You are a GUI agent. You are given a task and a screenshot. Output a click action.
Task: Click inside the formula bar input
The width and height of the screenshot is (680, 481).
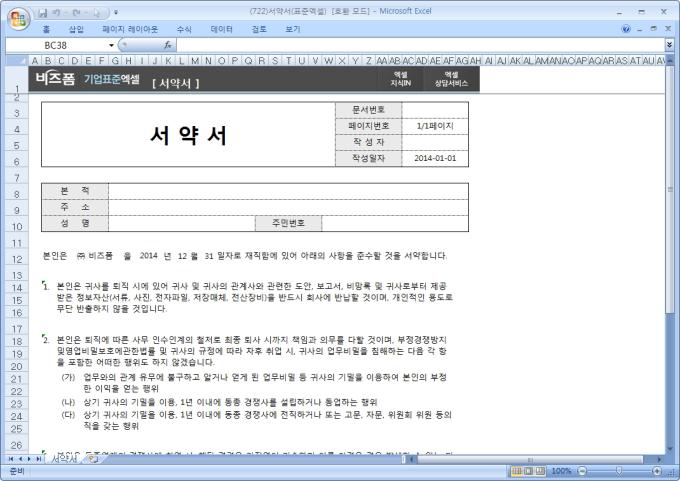(x=420, y=45)
